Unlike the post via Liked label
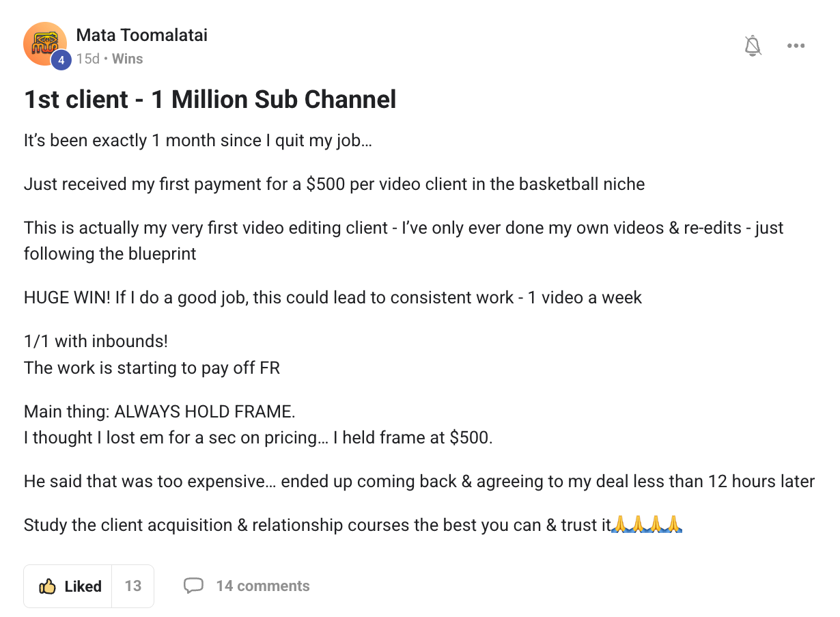The image size is (840, 617). [x=83, y=586]
